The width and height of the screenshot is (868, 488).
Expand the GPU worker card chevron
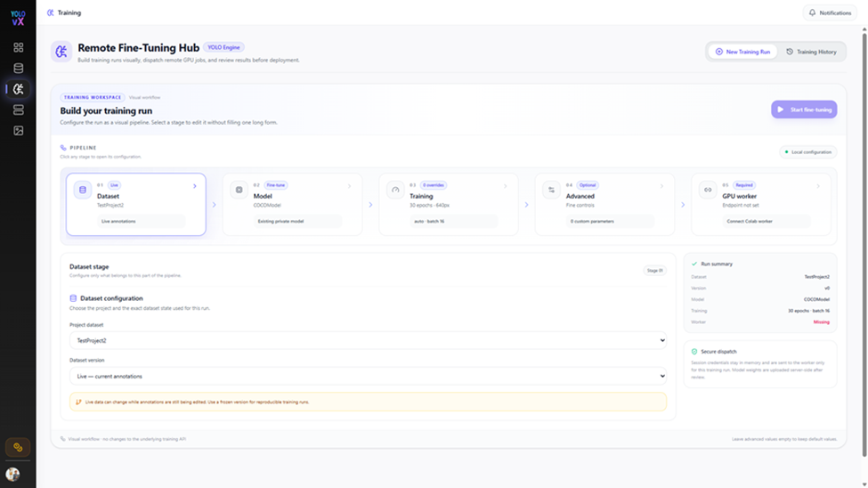click(x=818, y=186)
